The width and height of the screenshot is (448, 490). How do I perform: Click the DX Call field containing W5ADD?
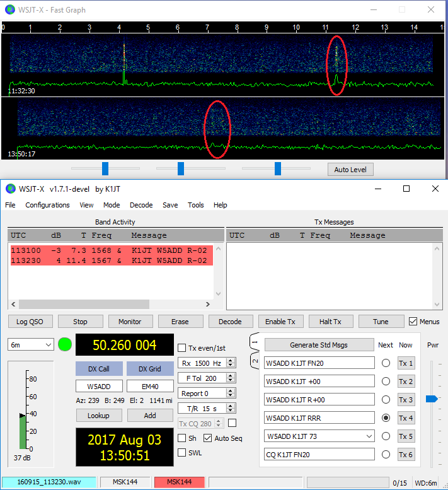point(99,386)
